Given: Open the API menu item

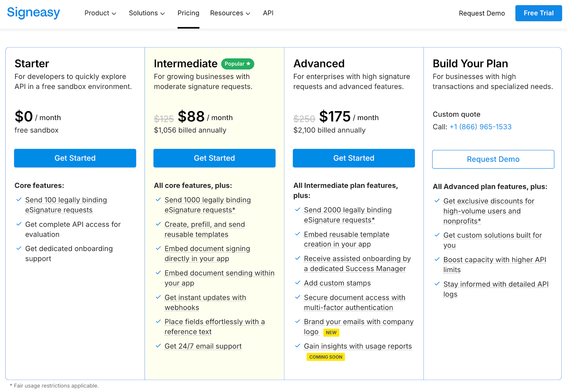Looking at the screenshot, I should (268, 13).
